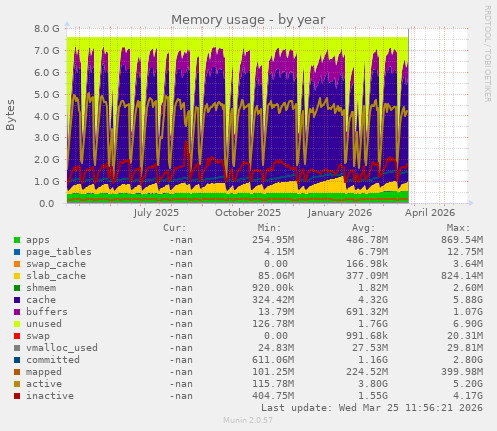The width and height of the screenshot is (497, 431).
Task: Select the mapped legend label
Action: coord(44,372)
